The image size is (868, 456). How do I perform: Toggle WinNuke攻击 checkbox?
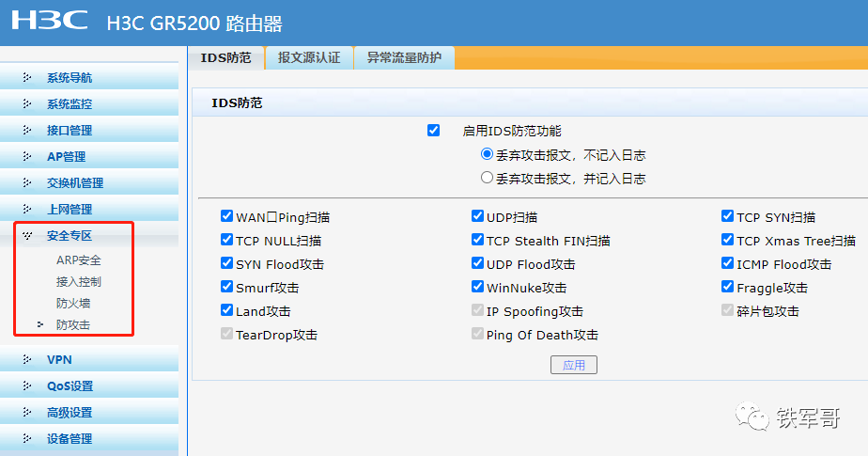(x=477, y=287)
